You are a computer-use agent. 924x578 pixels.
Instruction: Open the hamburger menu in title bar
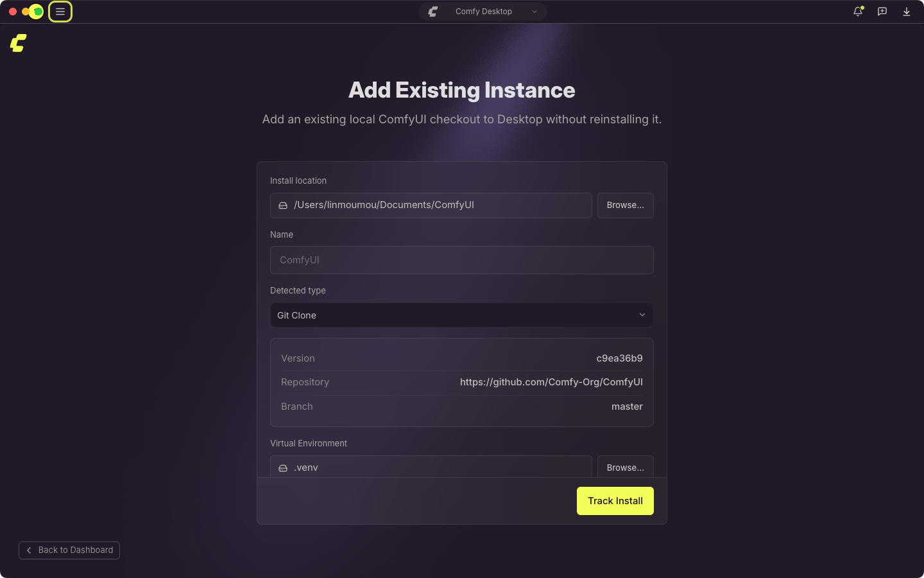point(60,12)
